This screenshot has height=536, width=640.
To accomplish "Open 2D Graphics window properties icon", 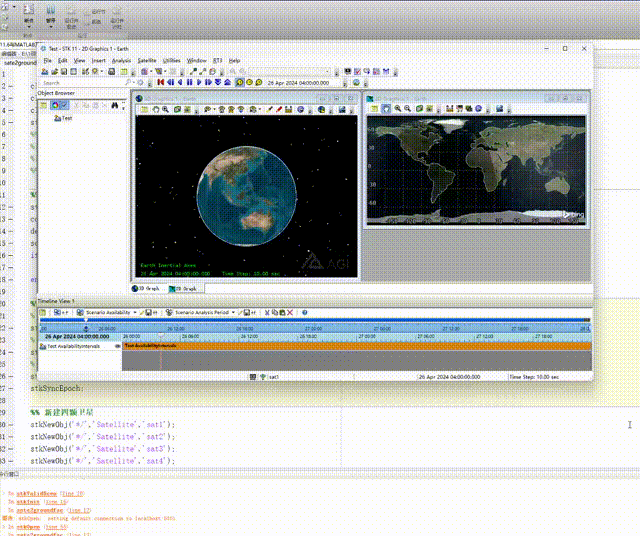I will (x=374, y=109).
